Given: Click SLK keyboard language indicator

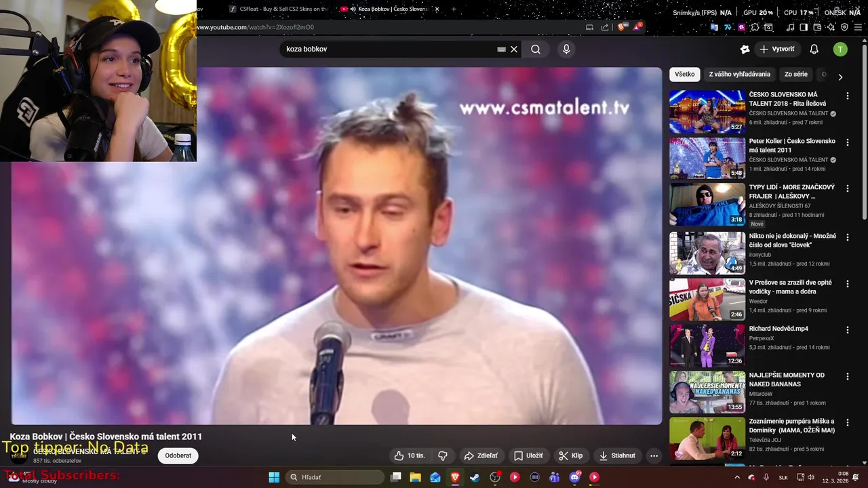Looking at the screenshot, I should click(783, 477).
